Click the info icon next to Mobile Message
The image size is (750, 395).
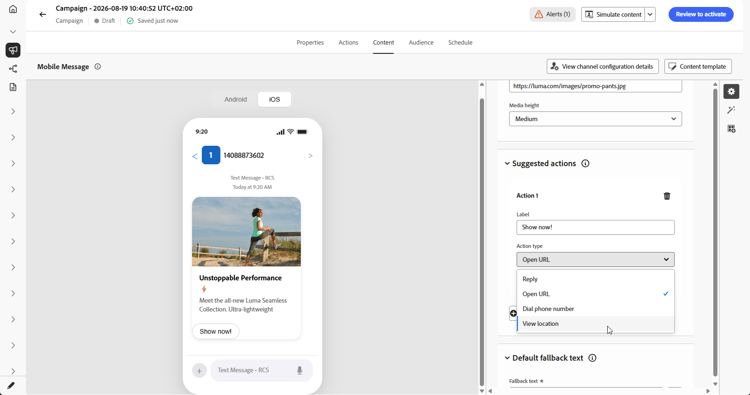(98, 66)
